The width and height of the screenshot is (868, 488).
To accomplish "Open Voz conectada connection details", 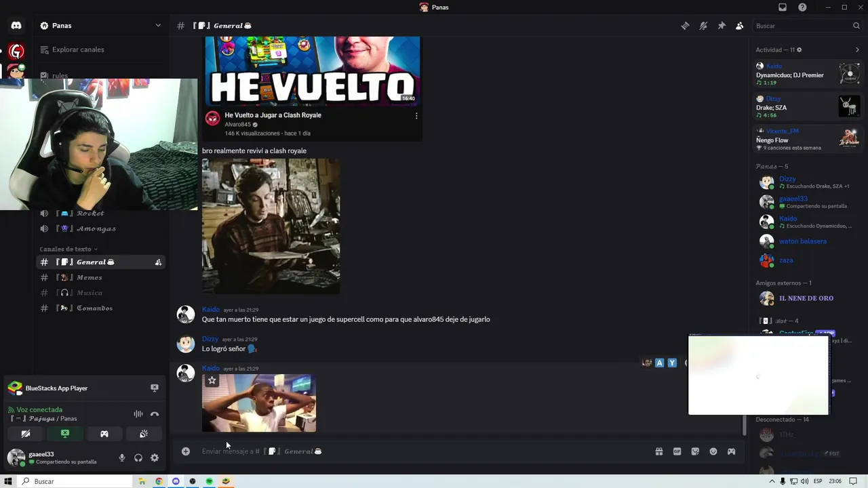I will pos(39,409).
